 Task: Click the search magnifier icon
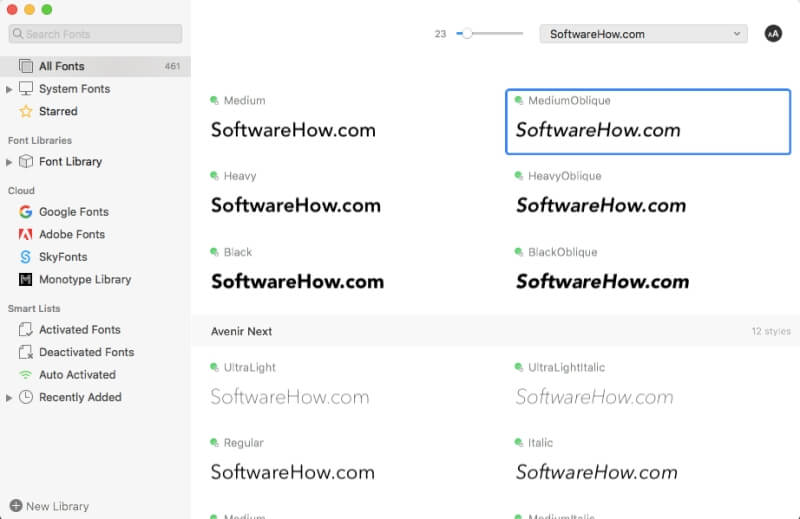tap(18, 34)
